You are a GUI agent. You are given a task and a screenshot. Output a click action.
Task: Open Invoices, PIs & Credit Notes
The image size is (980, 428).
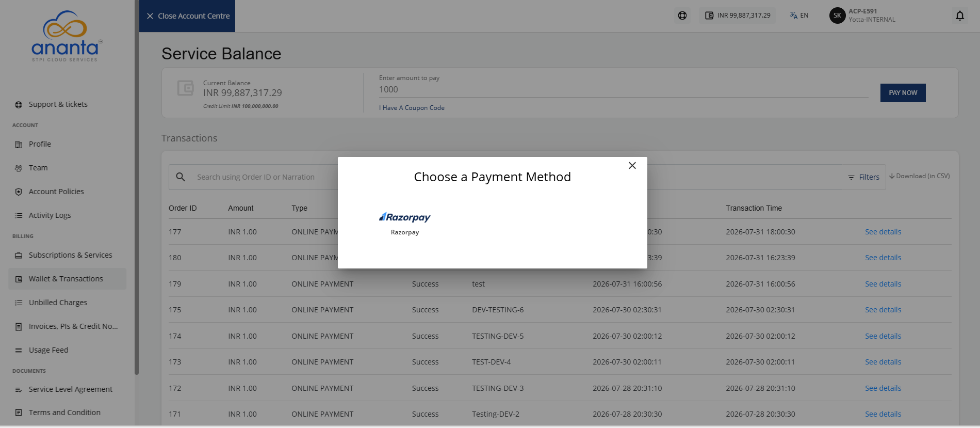tap(73, 326)
